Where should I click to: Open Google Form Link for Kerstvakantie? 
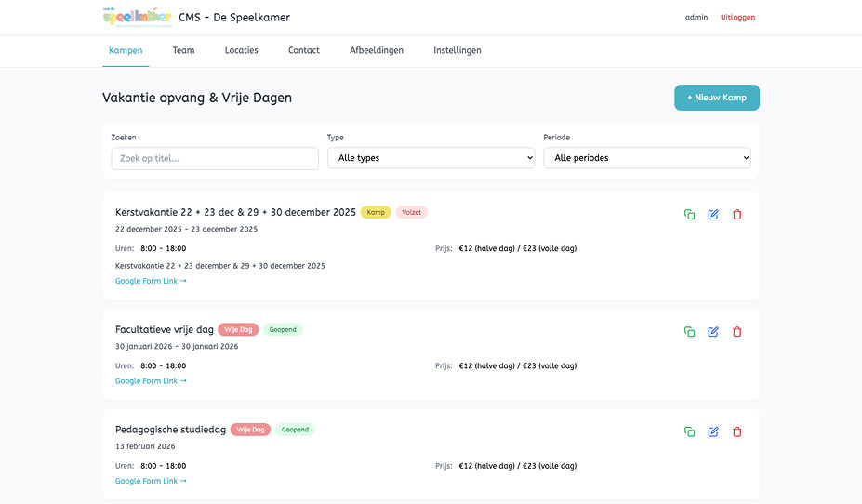pos(151,281)
